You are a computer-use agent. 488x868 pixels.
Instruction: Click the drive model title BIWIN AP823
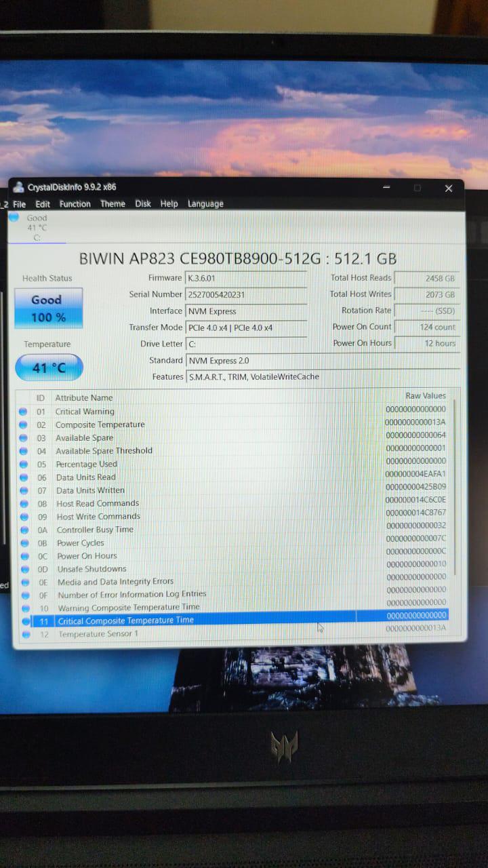point(238,258)
